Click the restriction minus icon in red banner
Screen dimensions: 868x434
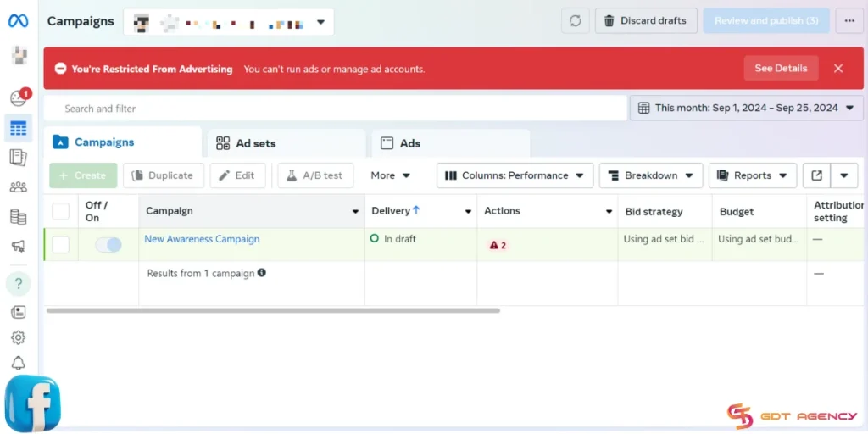pyautogui.click(x=60, y=69)
